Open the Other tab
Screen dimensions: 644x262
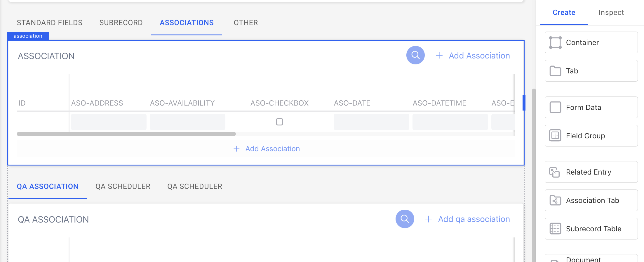coord(246,23)
